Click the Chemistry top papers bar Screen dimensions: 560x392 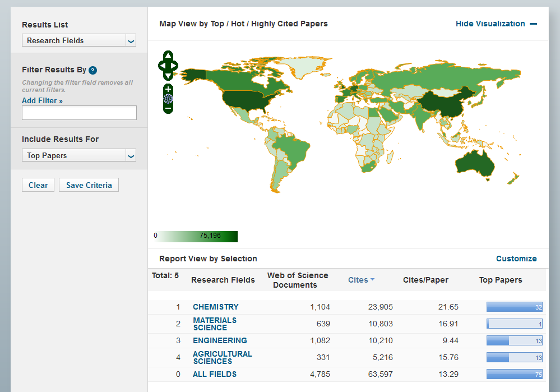coord(514,307)
